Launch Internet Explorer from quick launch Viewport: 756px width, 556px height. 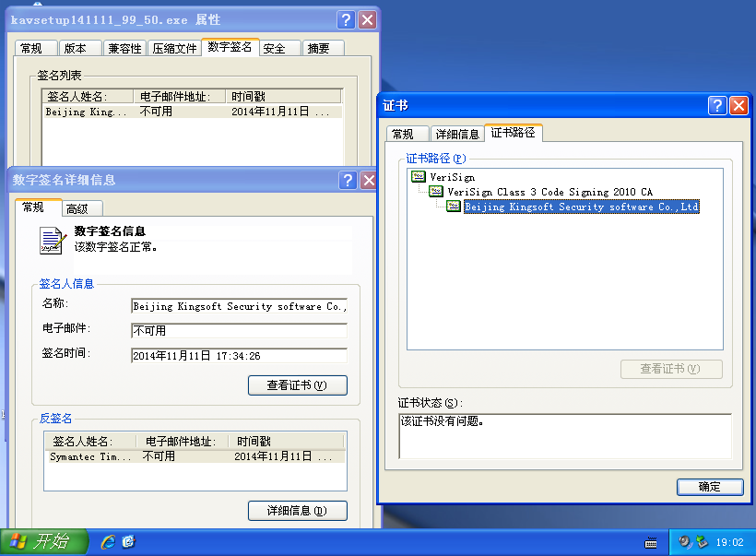pos(108,542)
